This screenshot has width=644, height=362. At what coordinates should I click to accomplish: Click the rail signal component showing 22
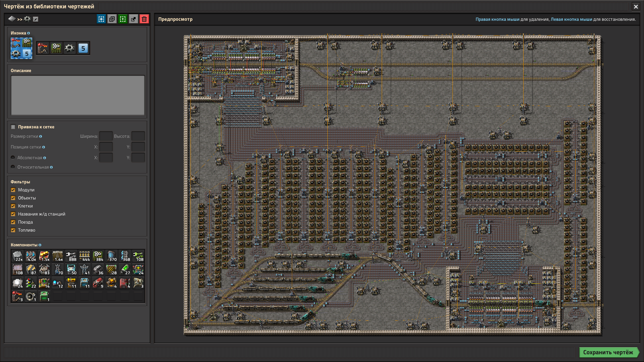click(x=31, y=283)
